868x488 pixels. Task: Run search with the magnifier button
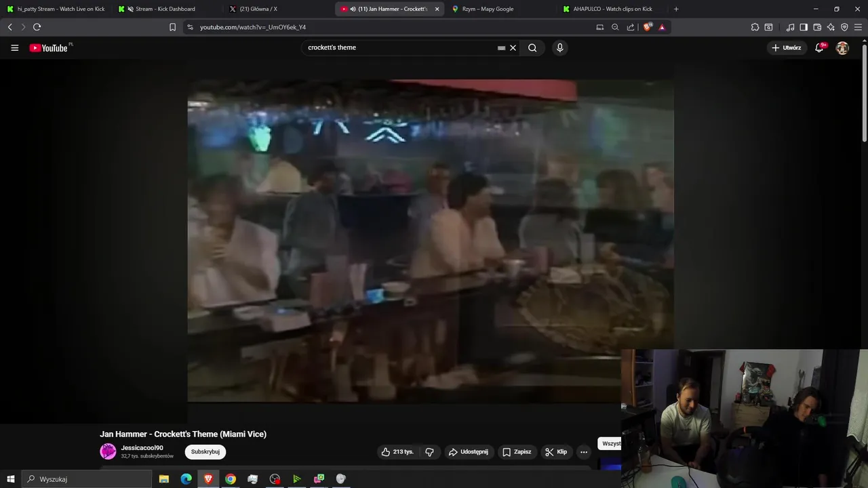532,48
